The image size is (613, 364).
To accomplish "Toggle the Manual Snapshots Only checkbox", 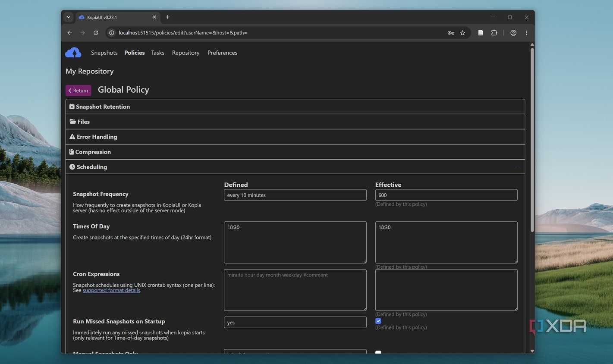I will (378, 352).
